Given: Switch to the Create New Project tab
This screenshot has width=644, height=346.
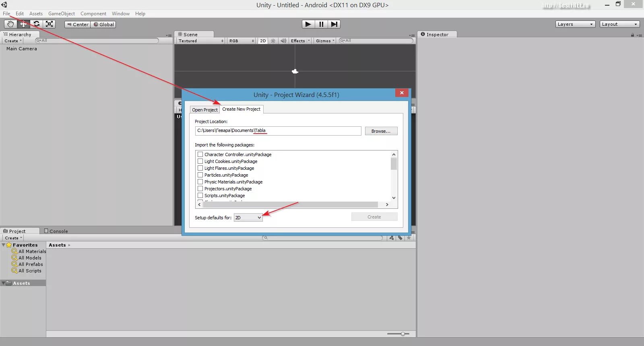Looking at the screenshot, I should pos(242,109).
